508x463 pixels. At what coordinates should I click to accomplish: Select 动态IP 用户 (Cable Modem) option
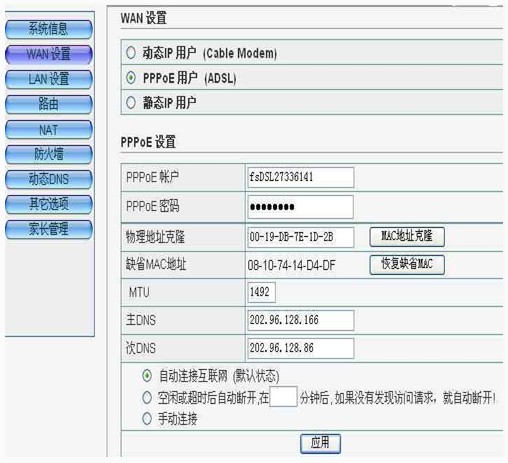point(131,53)
